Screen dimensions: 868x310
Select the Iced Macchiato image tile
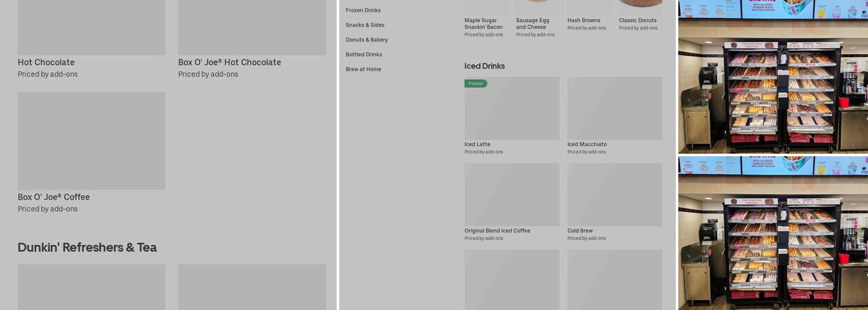614,108
